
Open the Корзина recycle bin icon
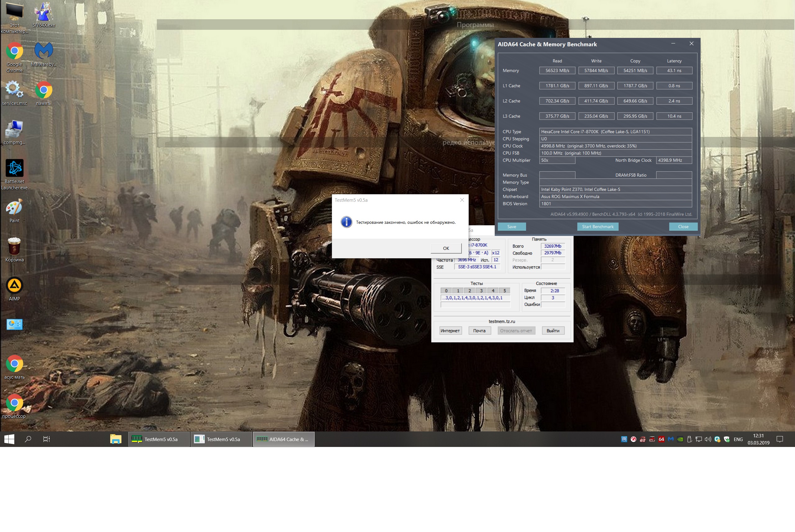pyautogui.click(x=14, y=249)
